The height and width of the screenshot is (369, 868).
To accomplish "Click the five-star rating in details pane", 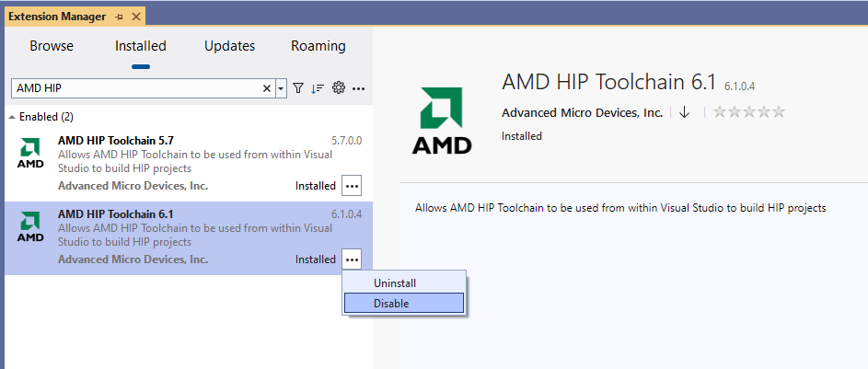I will 749,112.
